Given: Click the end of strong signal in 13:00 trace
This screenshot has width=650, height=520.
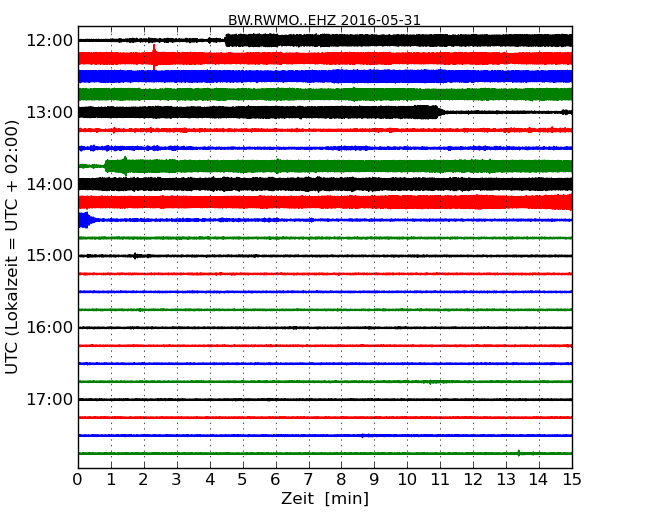Looking at the screenshot, I should (439, 112).
